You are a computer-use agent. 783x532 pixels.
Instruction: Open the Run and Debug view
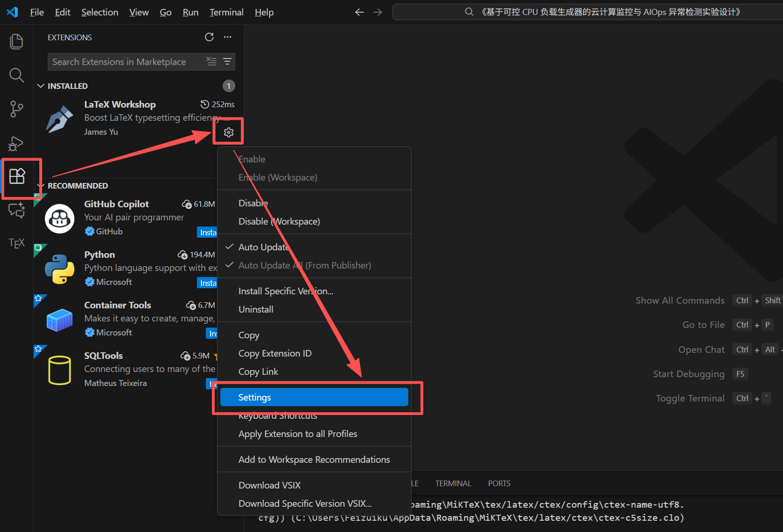point(16,143)
